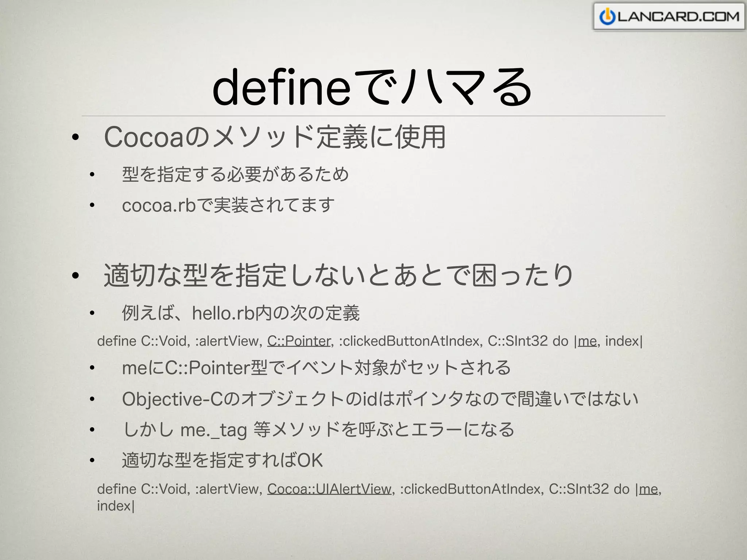
Task: Click the LANCARD.COM logo
Action: point(669,17)
